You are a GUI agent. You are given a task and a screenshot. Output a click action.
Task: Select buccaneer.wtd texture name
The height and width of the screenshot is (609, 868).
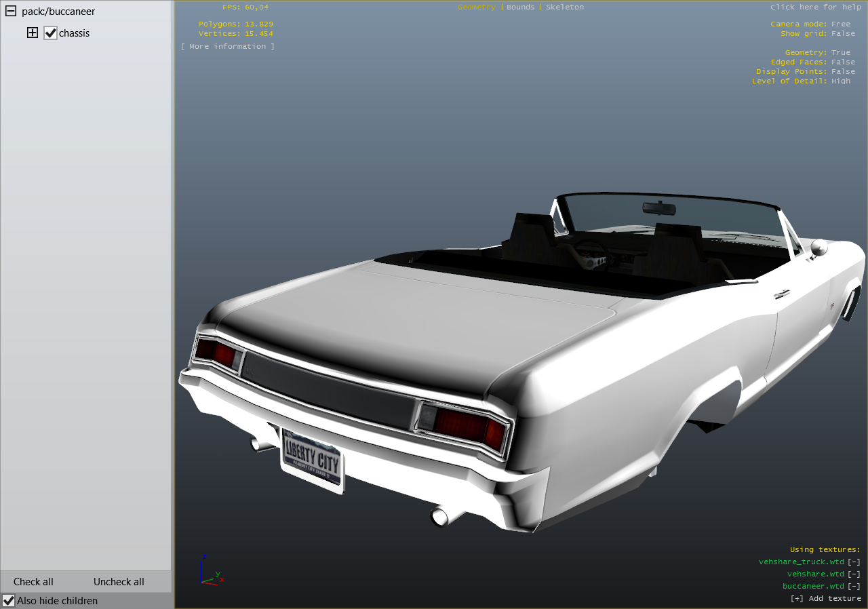(814, 586)
